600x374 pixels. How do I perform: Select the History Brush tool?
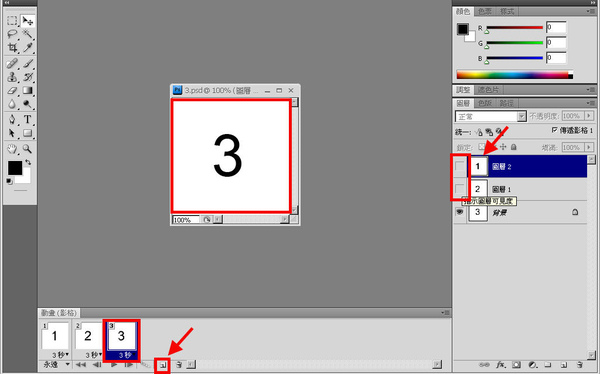tap(28, 77)
